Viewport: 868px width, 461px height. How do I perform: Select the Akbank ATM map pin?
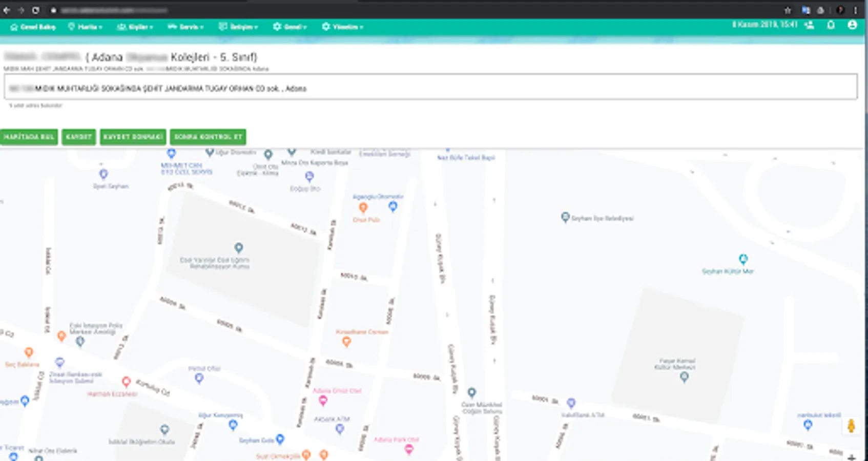point(340,429)
